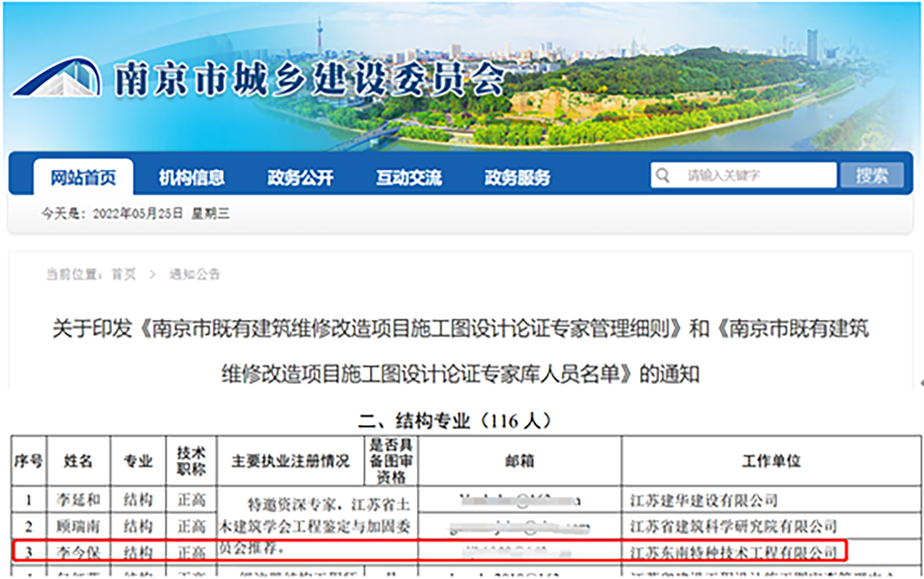Open the 互动交流 menu item
The width and height of the screenshot is (924, 579).
[409, 177]
